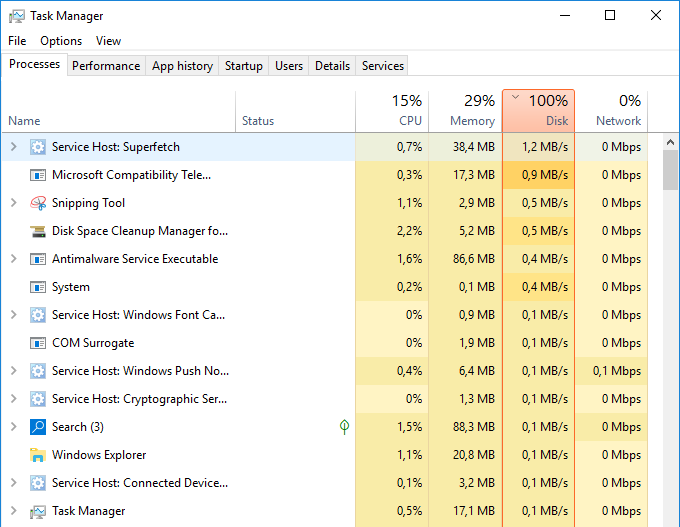Expand the Search (3) process group
The width and height of the screenshot is (680, 527).
click(14, 426)
